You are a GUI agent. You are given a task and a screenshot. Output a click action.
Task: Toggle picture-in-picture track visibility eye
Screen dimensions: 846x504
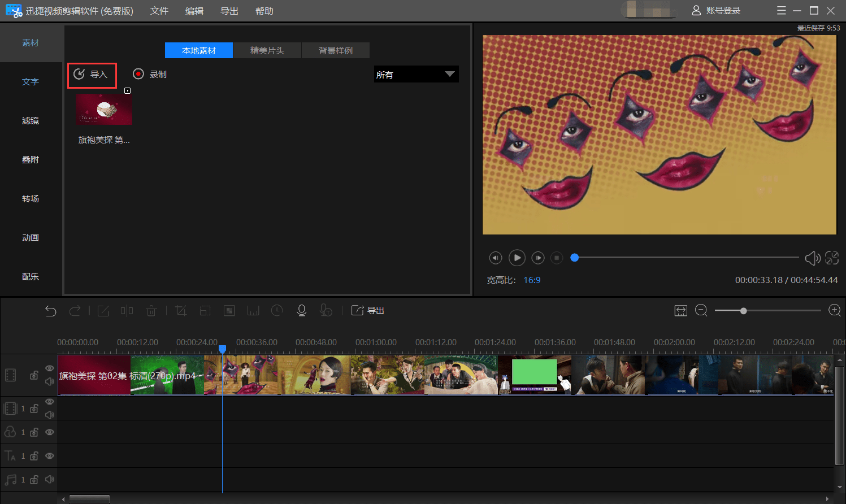click(50, 402)
